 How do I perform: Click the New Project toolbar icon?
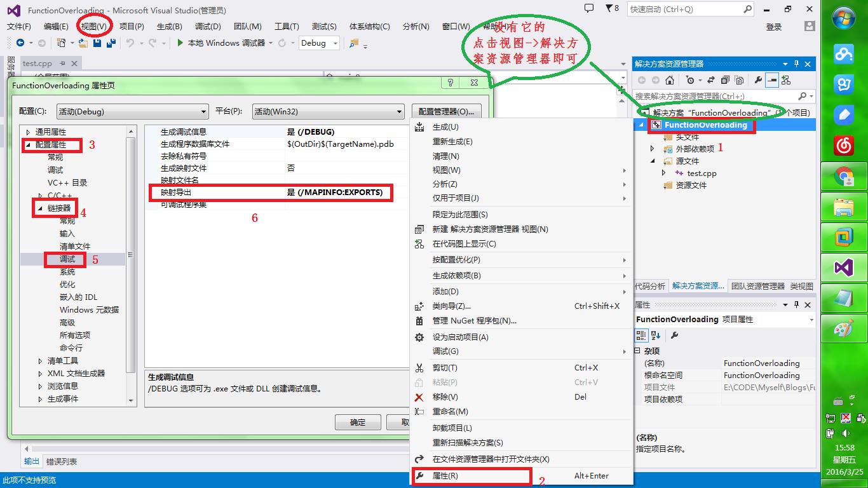(x=62, y=43)
